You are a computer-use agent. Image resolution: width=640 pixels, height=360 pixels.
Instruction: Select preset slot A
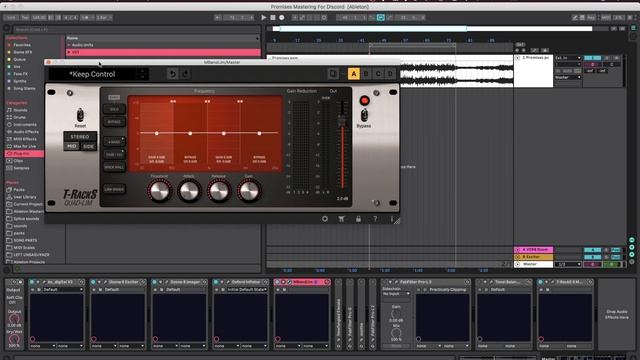[353, 74]
